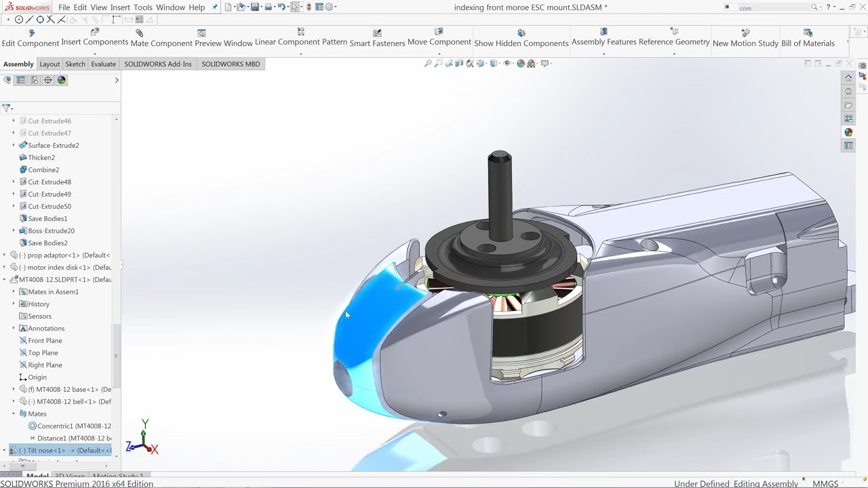Click the Mate Component tool icon
This screenshot has width=868, height=488.
click(x=140, y=33)
